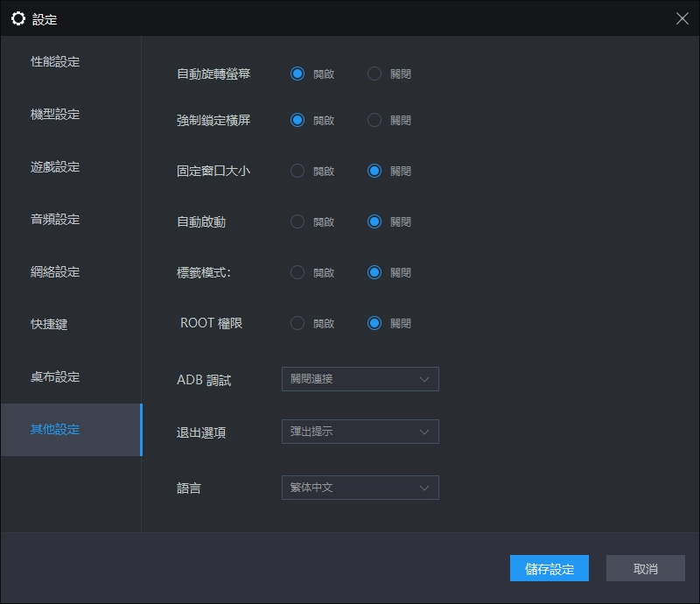Set 標籤模式 to 關閉
This screenshot has height=604, width=700.
[x=374, y=272]
